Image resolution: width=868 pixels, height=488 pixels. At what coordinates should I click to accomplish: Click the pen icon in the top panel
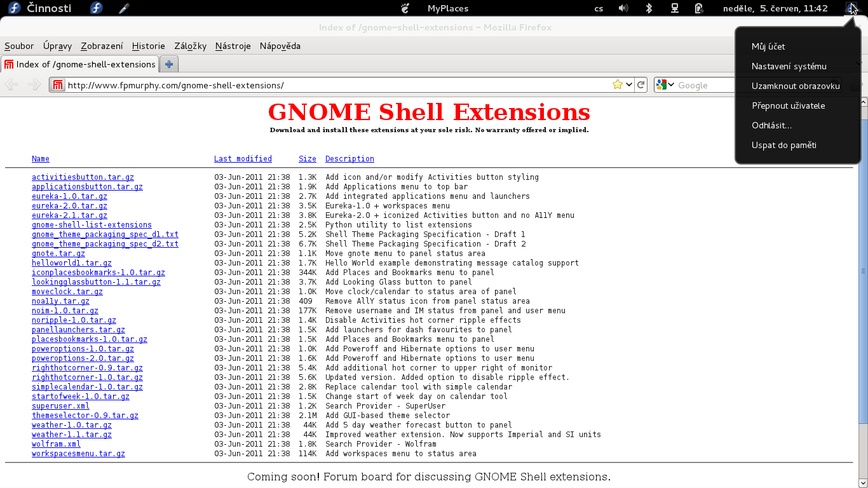click(124, 8)
